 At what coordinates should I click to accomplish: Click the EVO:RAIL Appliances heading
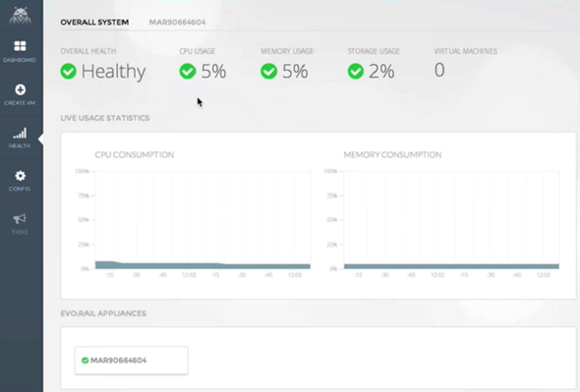click(x=103, y=313)
